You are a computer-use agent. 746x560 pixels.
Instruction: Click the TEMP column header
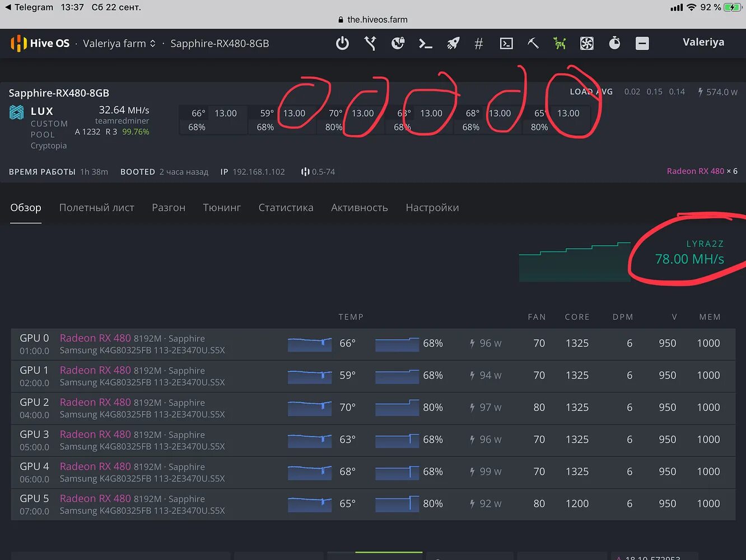351,317
